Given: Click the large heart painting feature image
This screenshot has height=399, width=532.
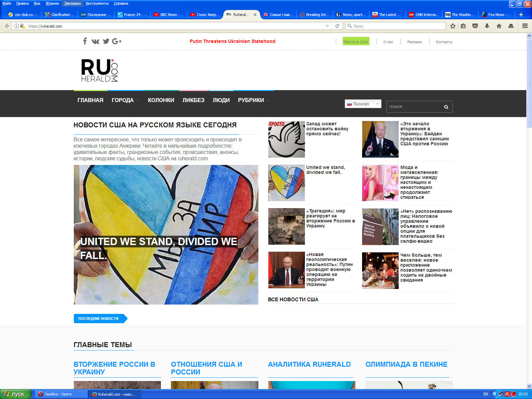Looking at the screenshot, I should (x=166, y=235).
